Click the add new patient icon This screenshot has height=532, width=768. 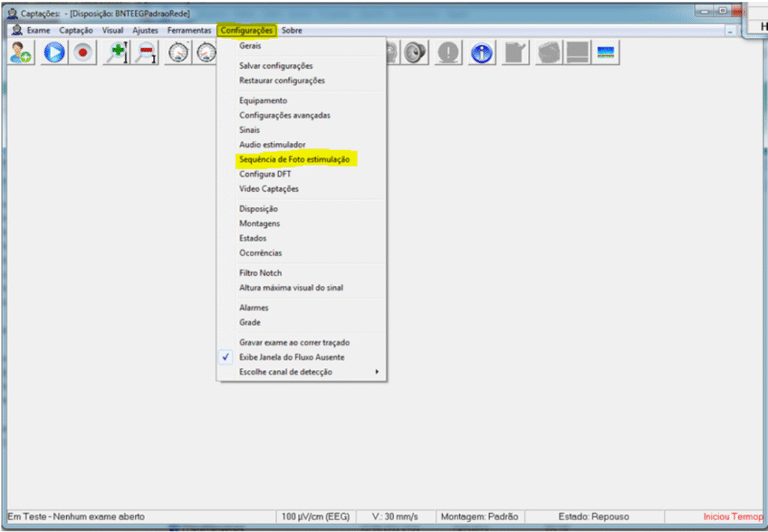coord(21,52)
